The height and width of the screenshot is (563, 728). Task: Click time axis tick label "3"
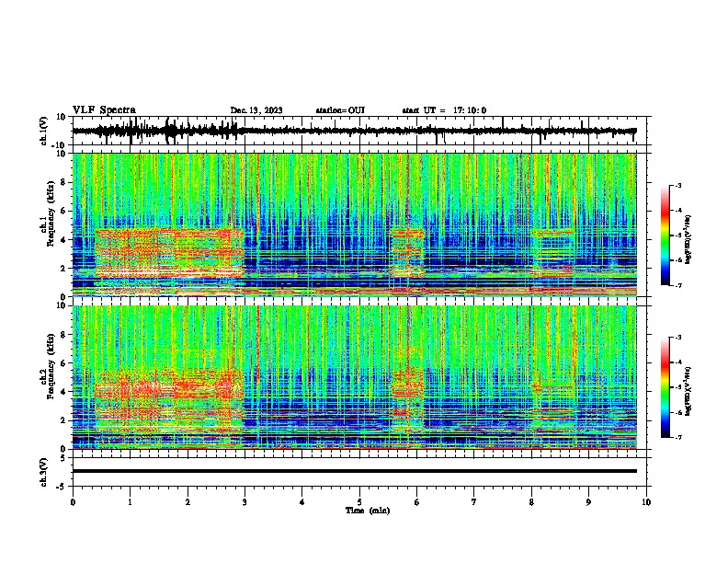(245, 502)
